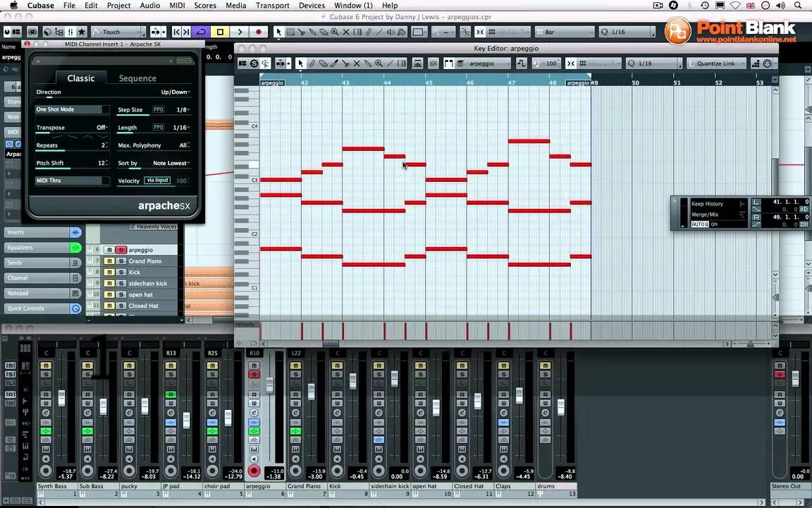The image size is (812, 508).
Task: Toggle Acoustic Feedback speaker icon in Key Editor
Action: 265,64
